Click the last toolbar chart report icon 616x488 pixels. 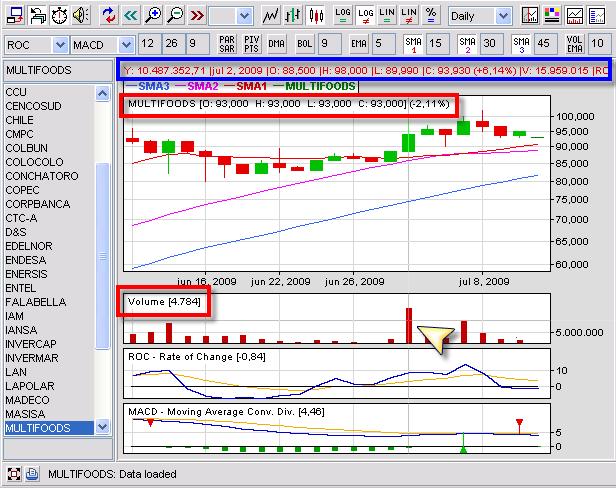coord(597,15)
